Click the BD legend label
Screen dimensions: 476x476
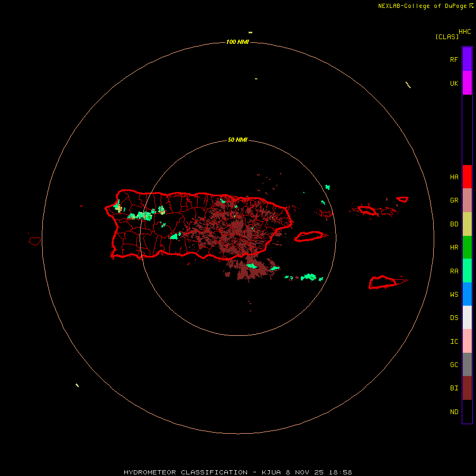click(x=454, y=224)
